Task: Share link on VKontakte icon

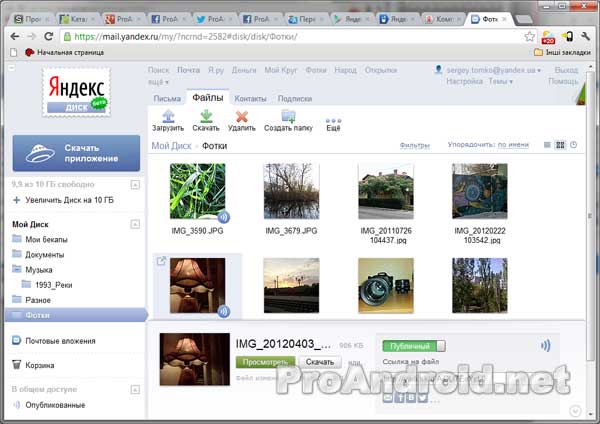Action: point(411,398)
